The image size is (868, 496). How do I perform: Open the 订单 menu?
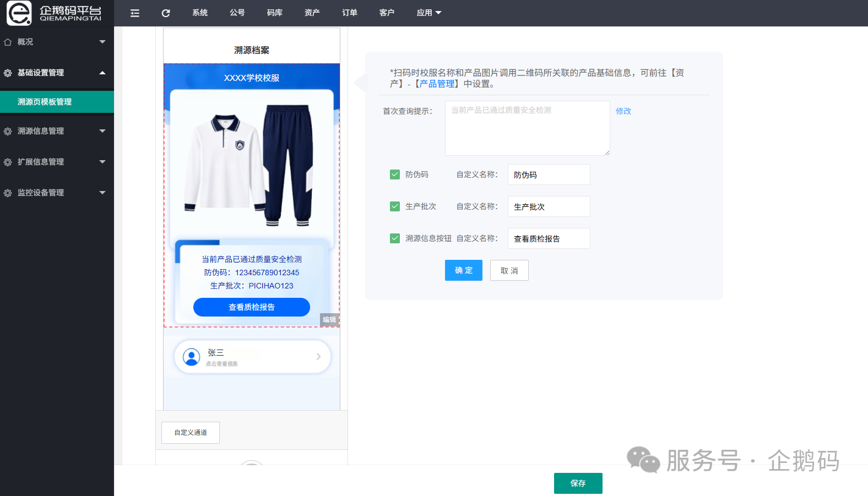pyautogui.click(x=350, y=13)
